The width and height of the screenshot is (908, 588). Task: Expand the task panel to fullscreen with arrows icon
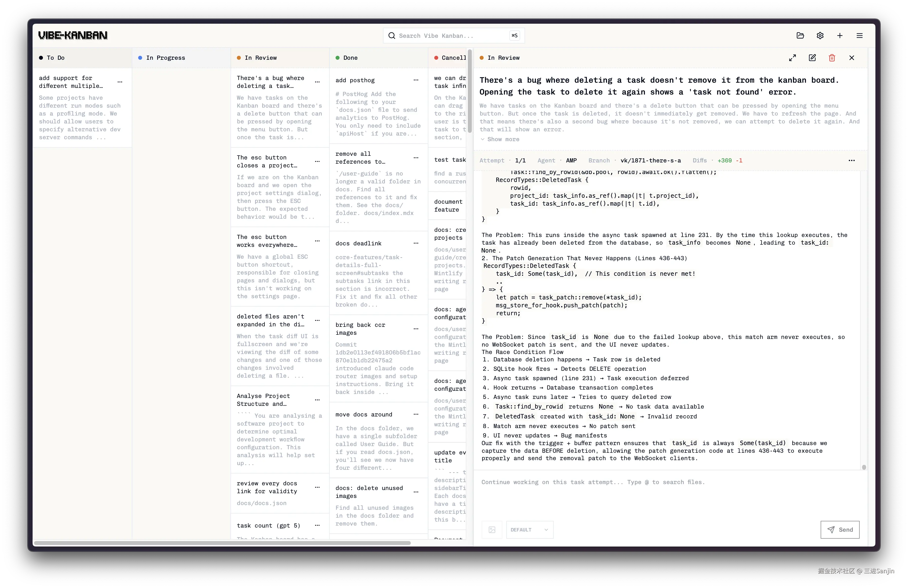[792, 58]
